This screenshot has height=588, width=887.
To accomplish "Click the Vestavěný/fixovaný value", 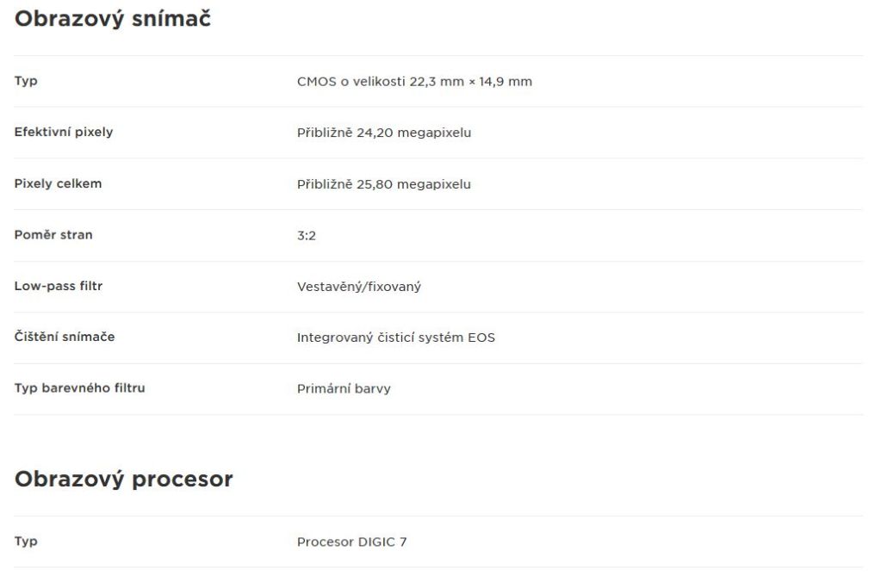I will [358, 287].
